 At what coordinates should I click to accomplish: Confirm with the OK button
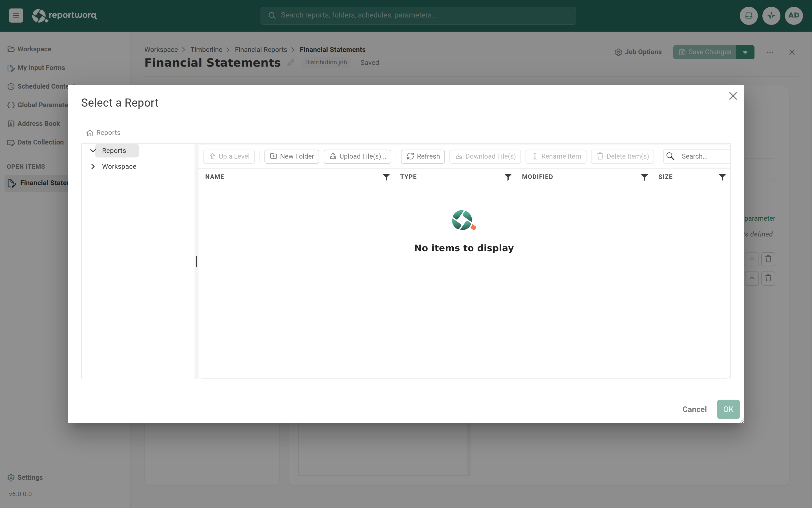[x=728, y=409]
